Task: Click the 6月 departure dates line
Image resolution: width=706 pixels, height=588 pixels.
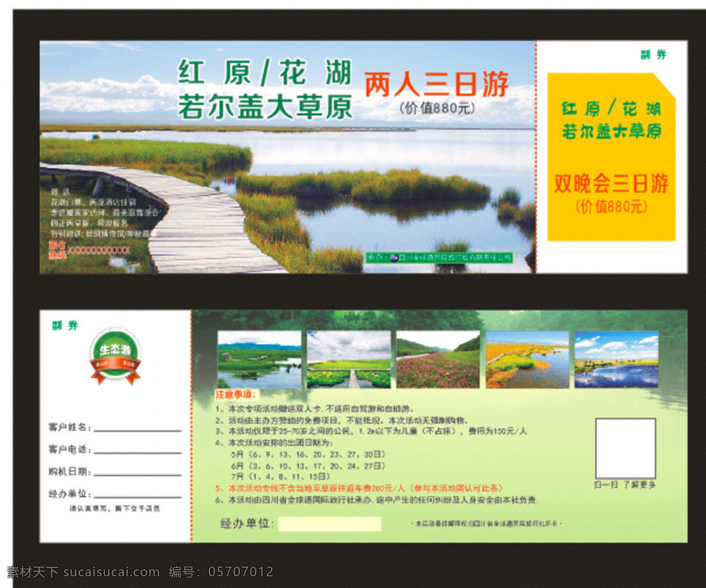Action: [308, 465]
